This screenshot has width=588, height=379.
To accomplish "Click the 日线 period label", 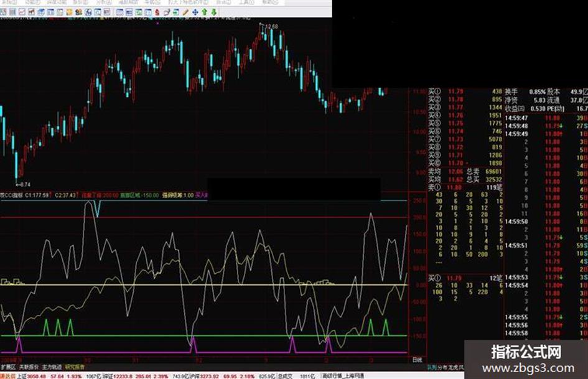I will 417,360.
